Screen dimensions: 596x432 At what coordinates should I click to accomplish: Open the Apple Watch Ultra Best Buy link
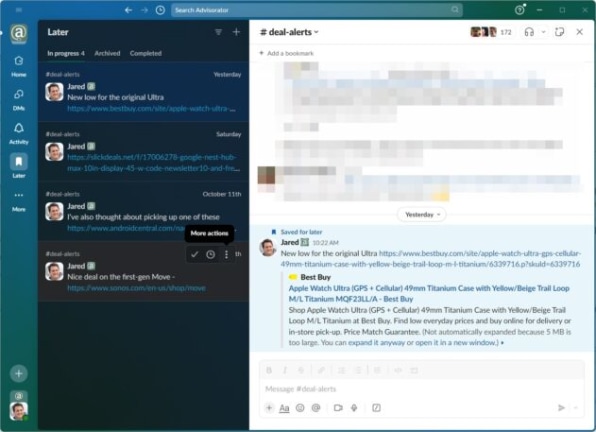429,294
